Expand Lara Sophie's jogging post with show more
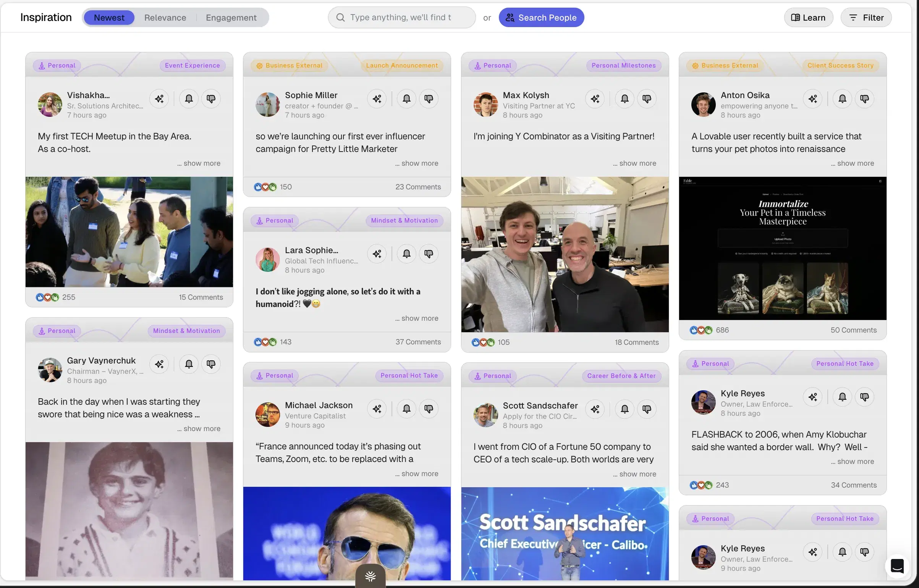This screenshot has height=588, width=919. pos(417,318)
